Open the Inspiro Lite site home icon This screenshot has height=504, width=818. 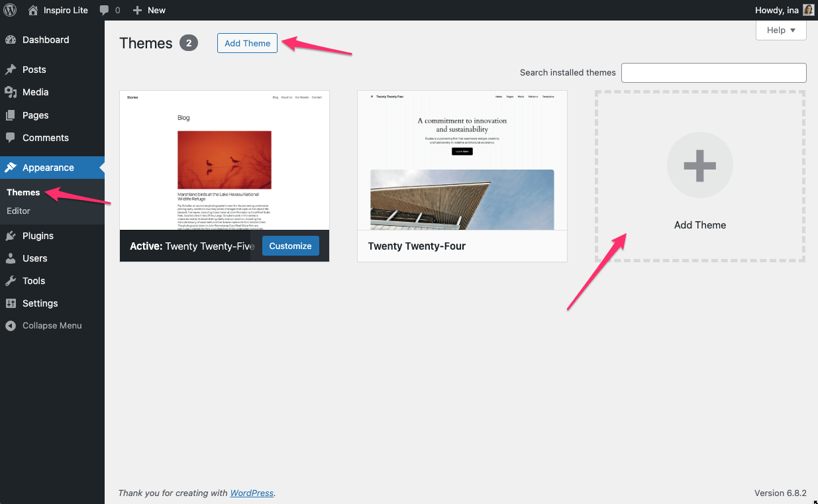(34, 10)
